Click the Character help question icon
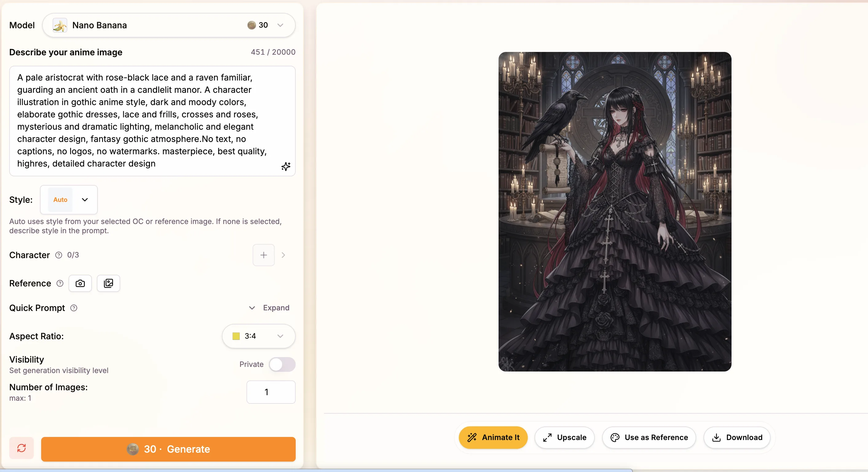868x472 pixels. click(59, 255)
